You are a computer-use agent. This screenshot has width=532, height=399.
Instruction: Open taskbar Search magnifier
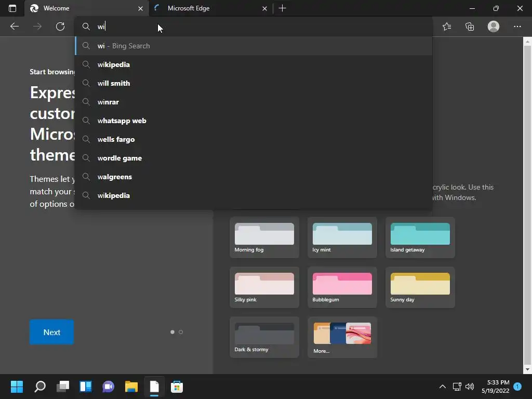point(39,387)
